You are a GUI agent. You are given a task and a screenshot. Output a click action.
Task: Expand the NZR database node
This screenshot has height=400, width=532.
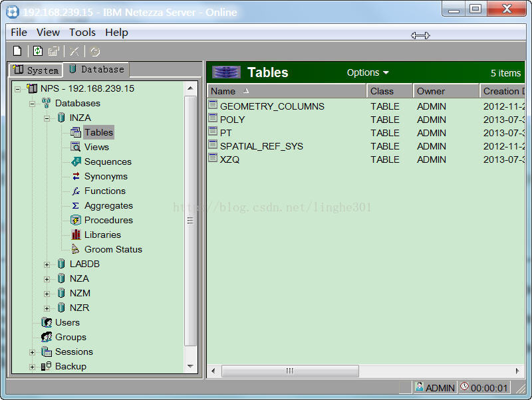click(x=47, y=308)
